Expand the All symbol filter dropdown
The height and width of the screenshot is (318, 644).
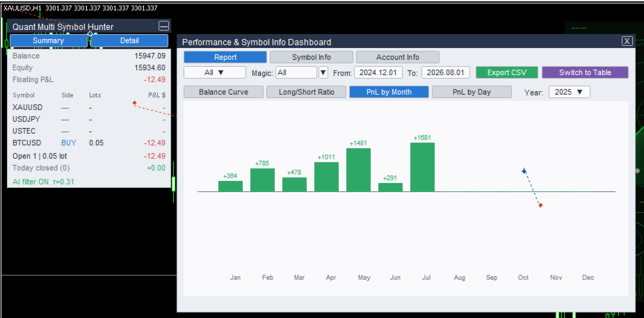point(214,72)
